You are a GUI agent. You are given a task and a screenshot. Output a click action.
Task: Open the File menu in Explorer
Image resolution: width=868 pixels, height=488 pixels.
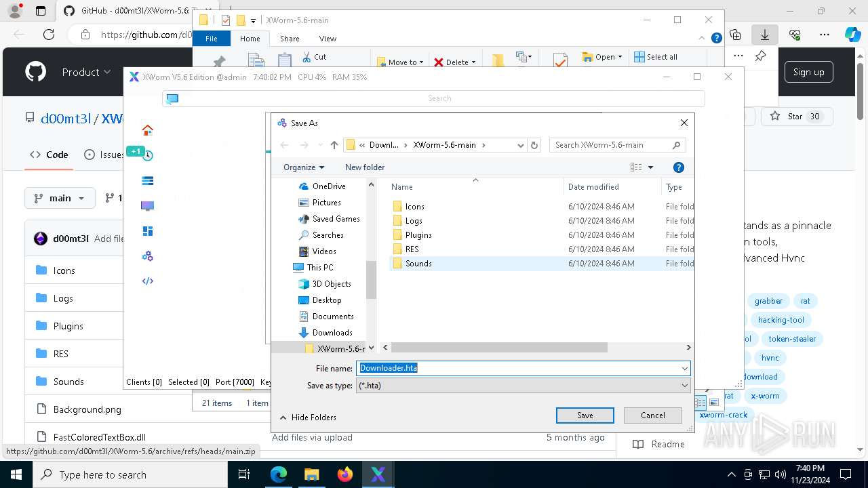pyautogui.click(x=212, y=39)
